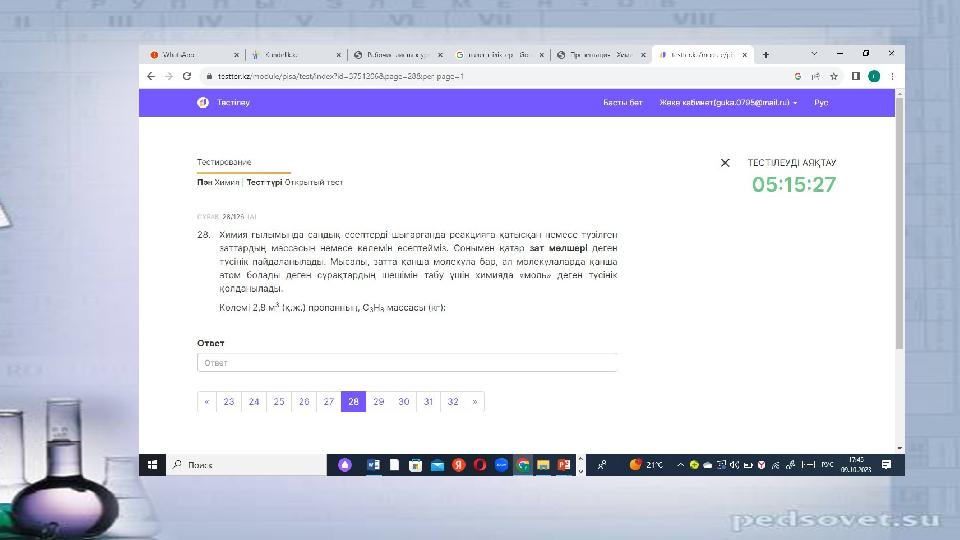Go to question 31
Viewport: 960px width, 540px height.
coord(429,402)
